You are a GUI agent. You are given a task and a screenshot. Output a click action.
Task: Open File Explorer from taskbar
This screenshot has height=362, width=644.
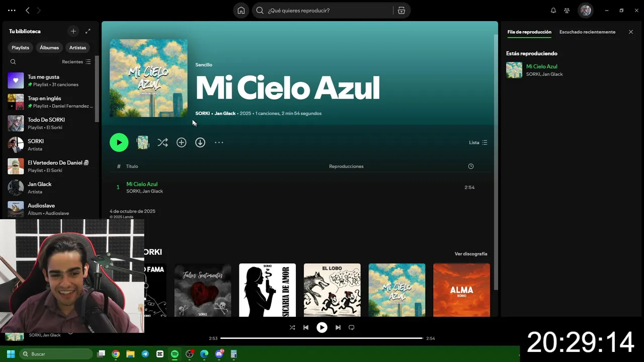pyautogui.click(x=130, y=354)
